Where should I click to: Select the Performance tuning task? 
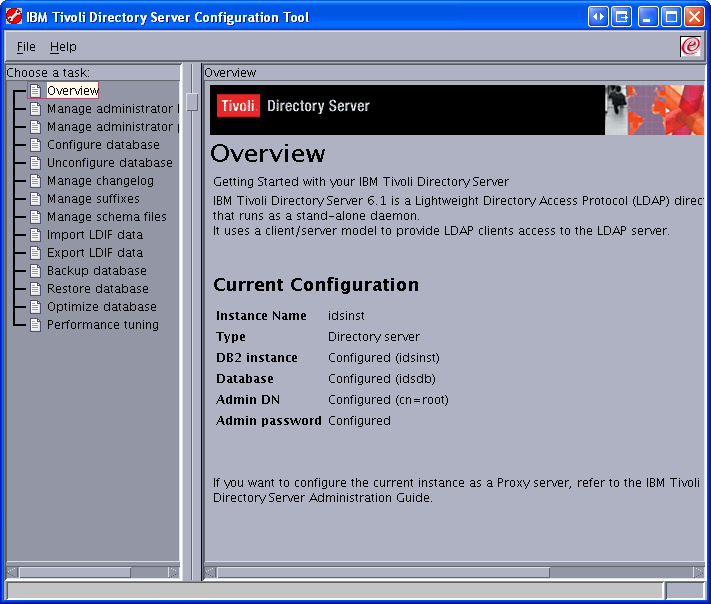point(103,325)
